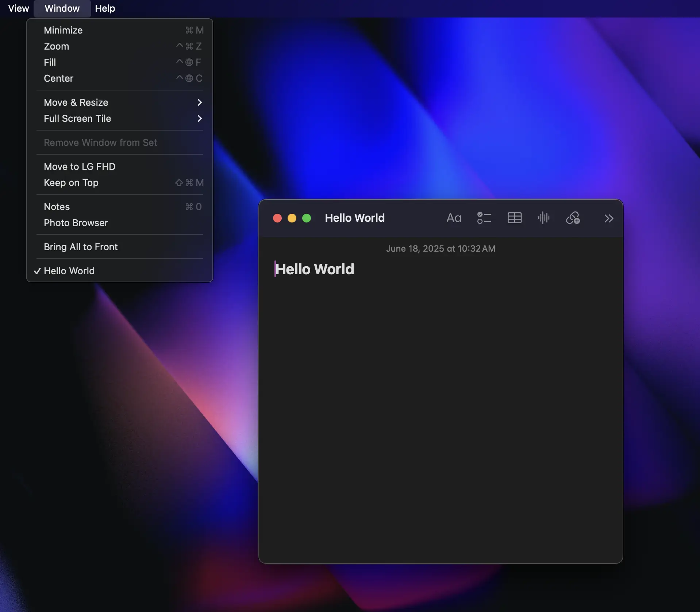Select Center in the Window menu

58,78
